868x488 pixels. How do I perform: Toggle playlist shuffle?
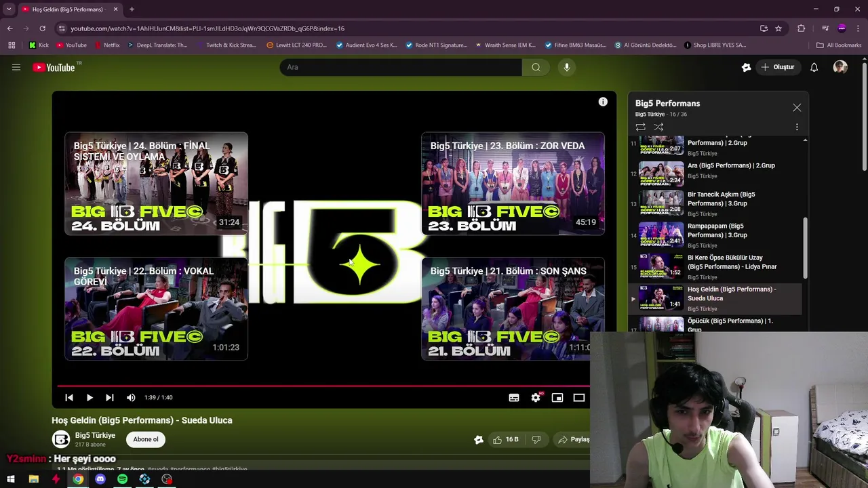(x=658, y=127)
